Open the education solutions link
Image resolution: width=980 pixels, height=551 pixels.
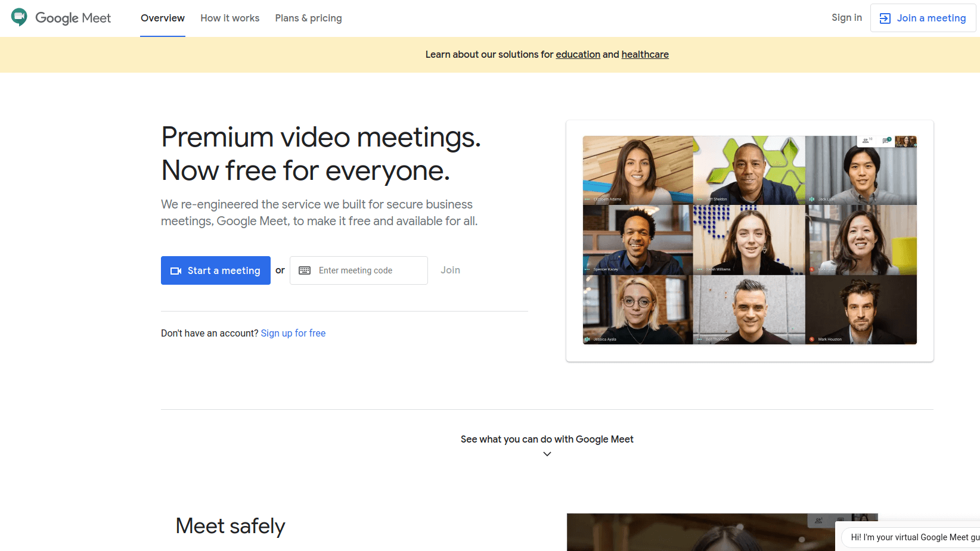pyautogui.click(x=578, y=54)
